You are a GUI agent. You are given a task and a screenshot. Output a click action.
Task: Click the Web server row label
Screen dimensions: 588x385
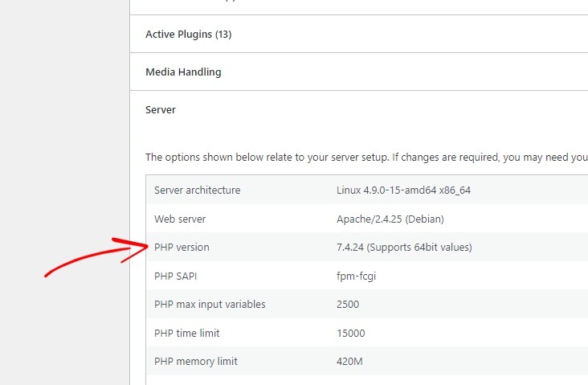[182, 219]
